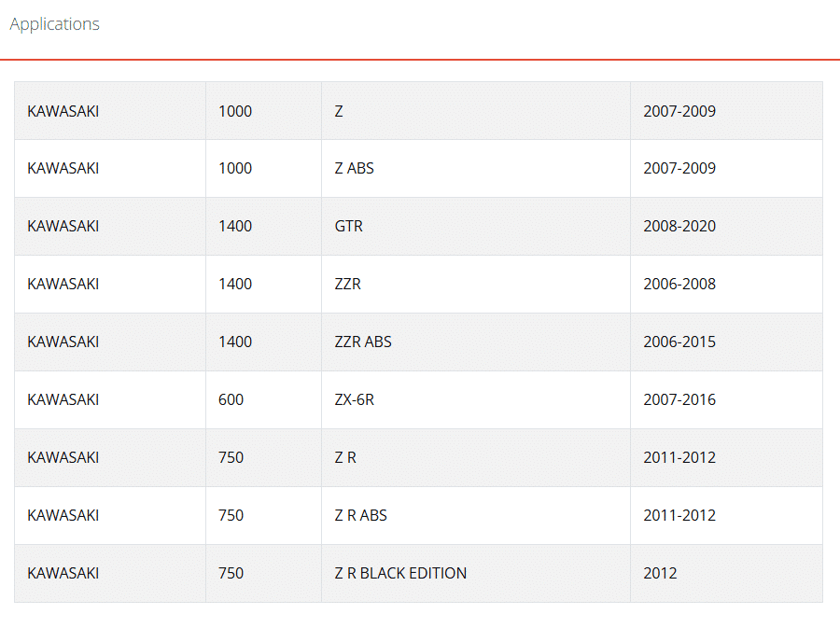840x628 pixels.
Task: Open the Applications tab heading
Action: click(54, 24)
